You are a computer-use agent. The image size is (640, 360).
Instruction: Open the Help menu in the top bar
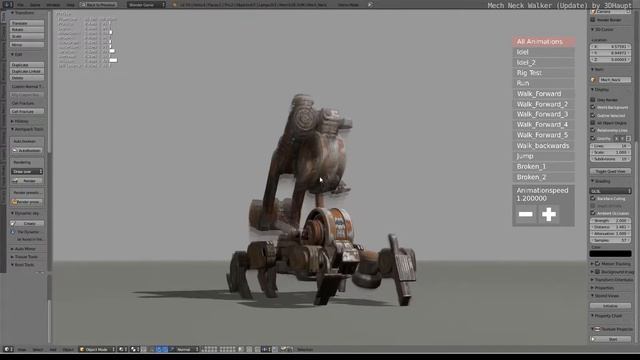click(x=70, y=5)
